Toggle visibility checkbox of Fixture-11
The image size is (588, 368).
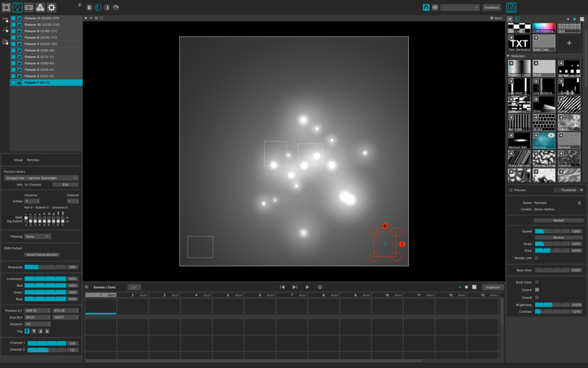pyautogui.click(x=14, y=18)
